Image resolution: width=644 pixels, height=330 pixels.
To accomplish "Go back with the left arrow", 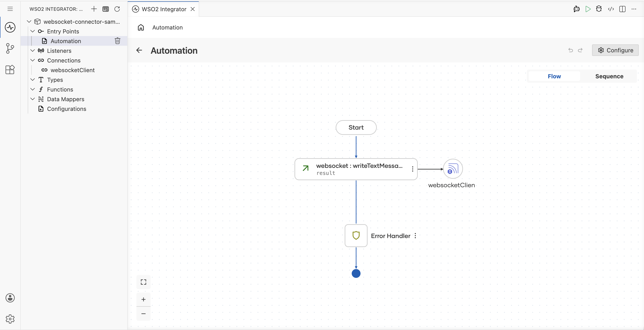I will [x=139, y=50].
